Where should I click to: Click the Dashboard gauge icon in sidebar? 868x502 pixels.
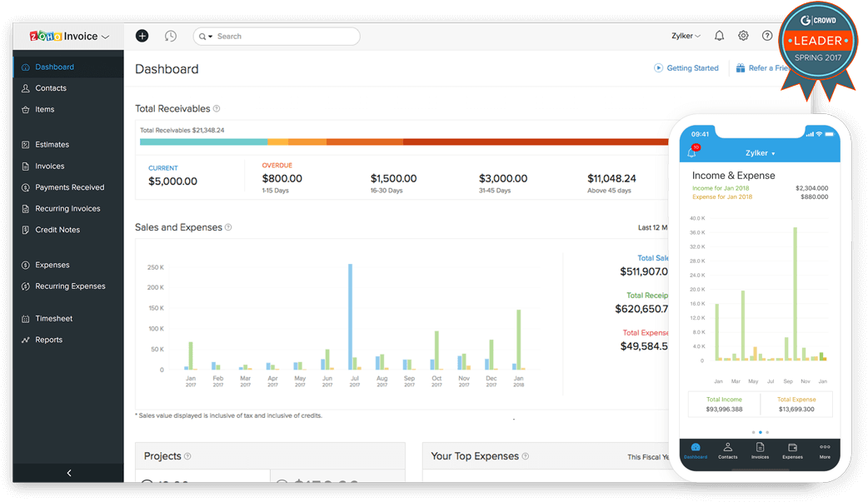coord(26,67)
